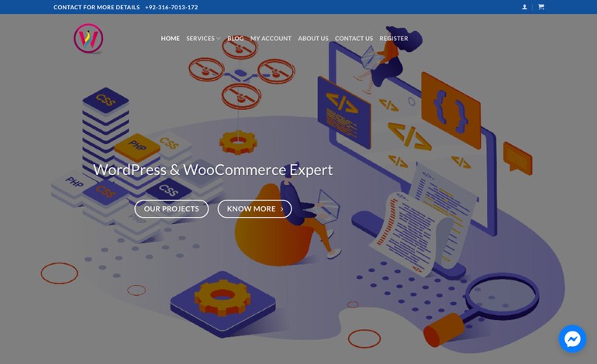Click the Register menu link
Viewport: 597px width, 364px height.
[x=394, y=39]
